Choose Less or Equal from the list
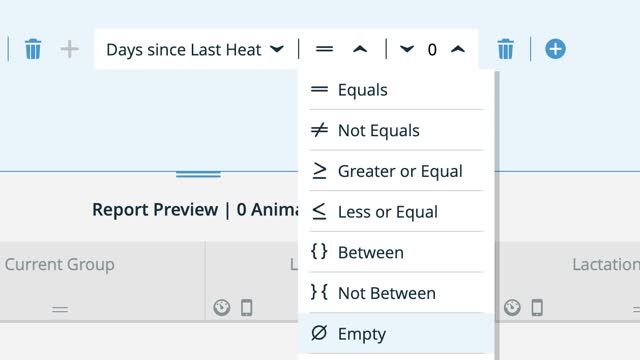Screen dimensions: 640x360 point(396,212)
